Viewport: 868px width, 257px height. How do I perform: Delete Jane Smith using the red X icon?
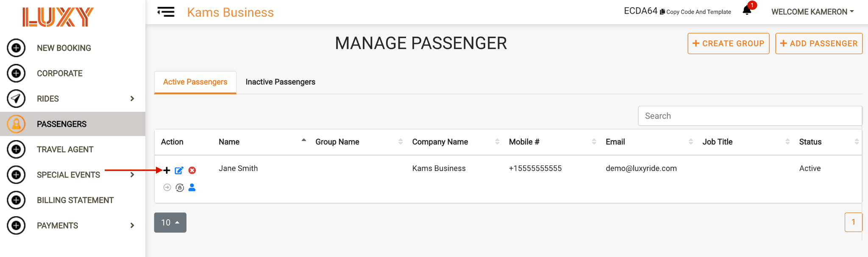[192, 170]
